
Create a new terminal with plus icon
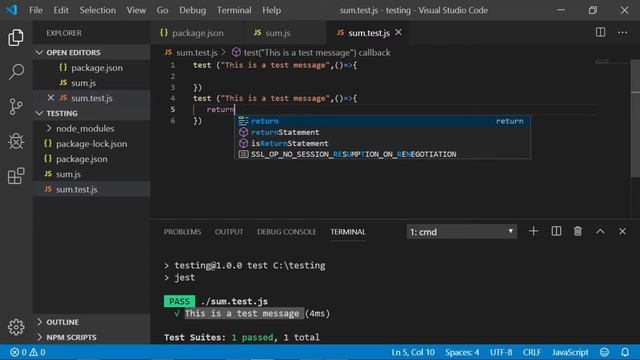point(533,231)
